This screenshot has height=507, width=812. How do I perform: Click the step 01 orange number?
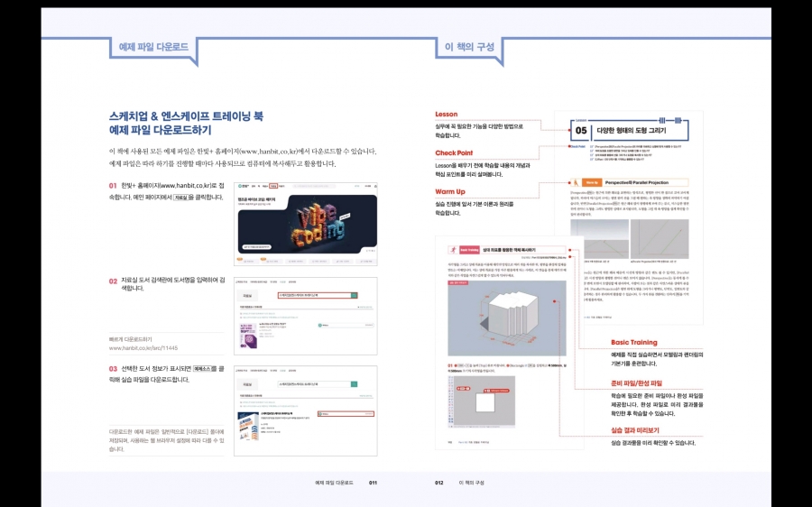(x=114, y=185)
